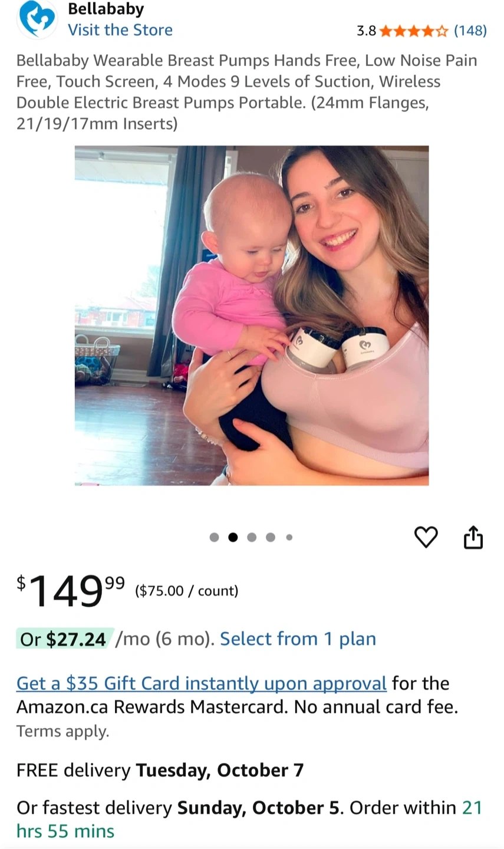This screenshot has height=849, width=504.
Task: Open the $35 Gift Card offer link
Action: point(202,683)
